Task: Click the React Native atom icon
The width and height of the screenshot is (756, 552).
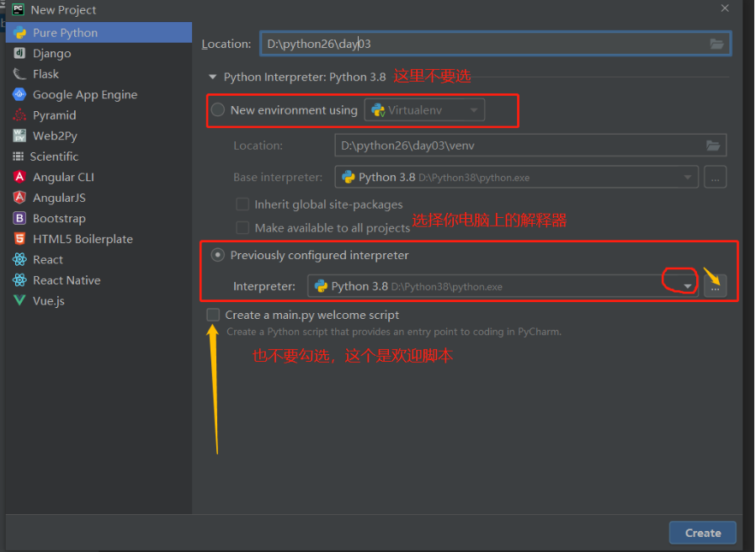Action: tap(19, 280)
